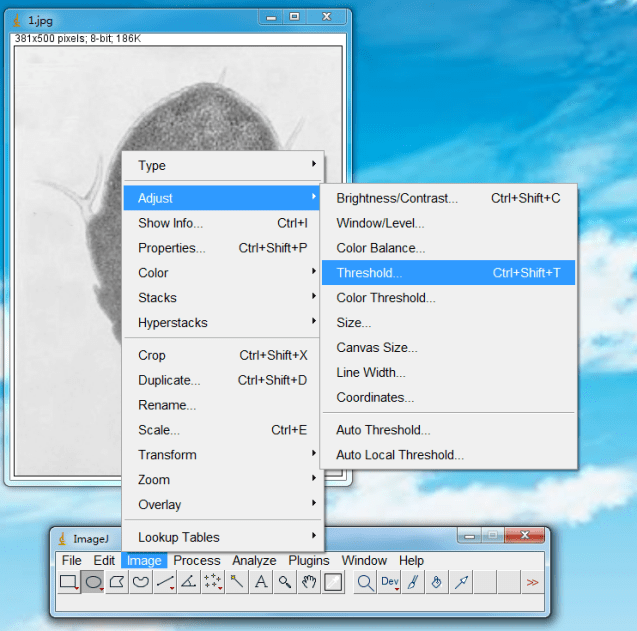Open the Analyze menu

254,561
